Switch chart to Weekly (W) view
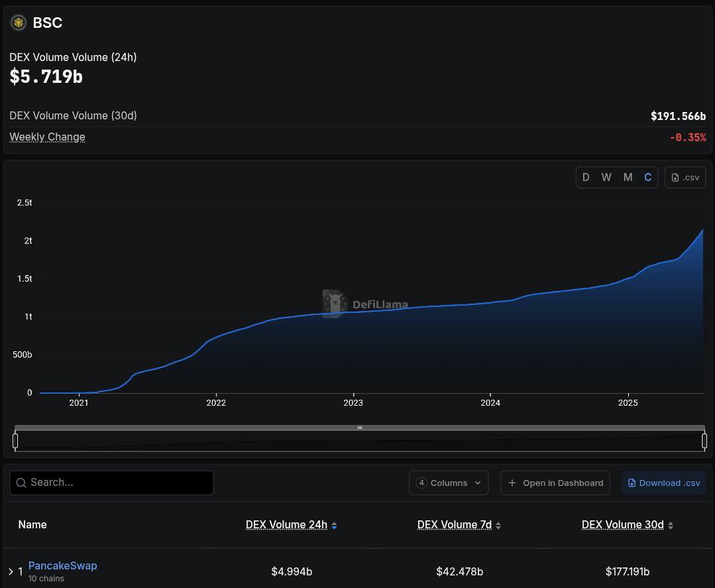715x588 pixels. [x=606, y=178]
